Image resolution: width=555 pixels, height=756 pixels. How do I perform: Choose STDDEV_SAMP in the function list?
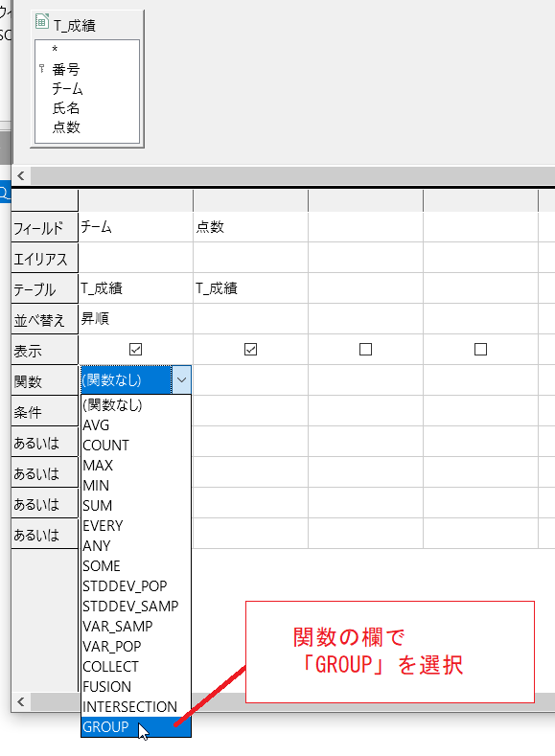[x=135, y=607]
